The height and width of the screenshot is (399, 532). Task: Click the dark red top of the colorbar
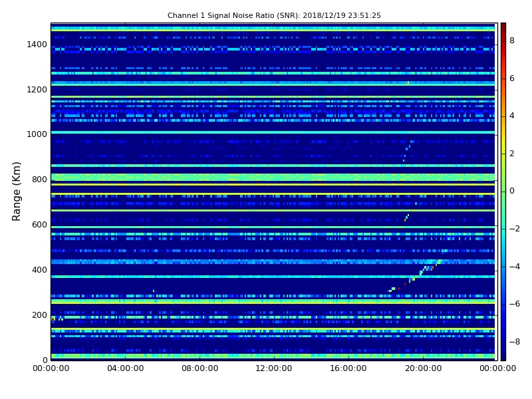(503, 27)
